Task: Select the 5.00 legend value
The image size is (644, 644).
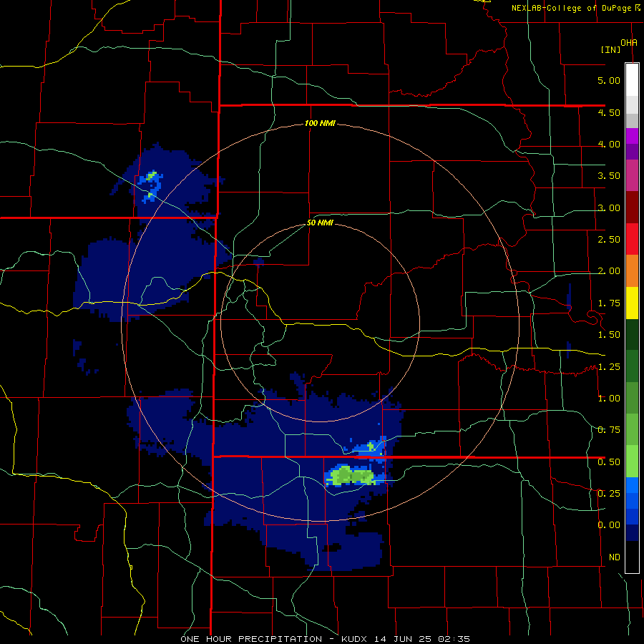Action: point(609,80)
